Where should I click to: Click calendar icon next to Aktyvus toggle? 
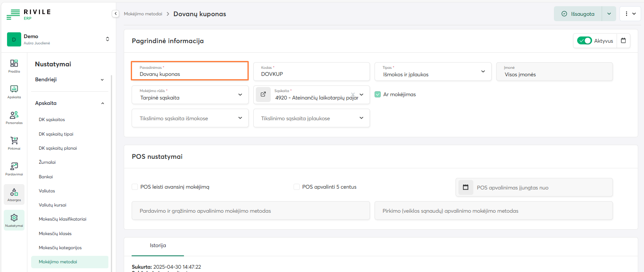[x=623, y=41]
